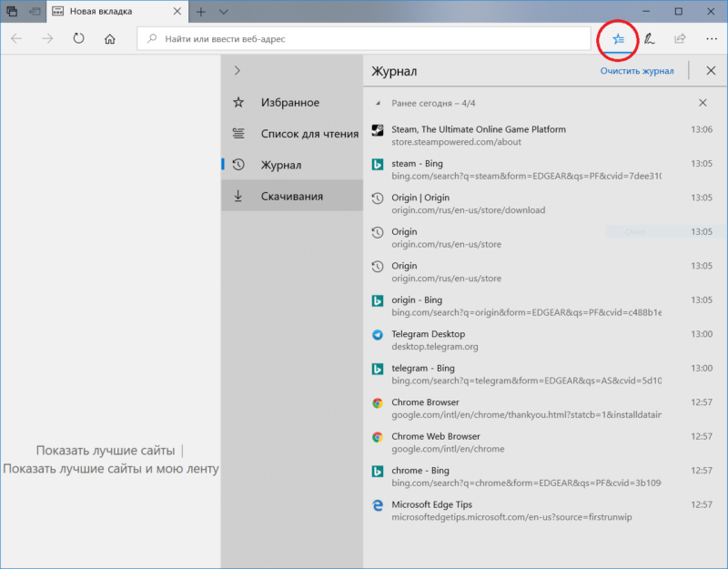The width and height of the screenshot is (728, 569).
Task: Click the Edge favicon beside Microsoft Edge Tips
Action: click(x=378, y=505)
